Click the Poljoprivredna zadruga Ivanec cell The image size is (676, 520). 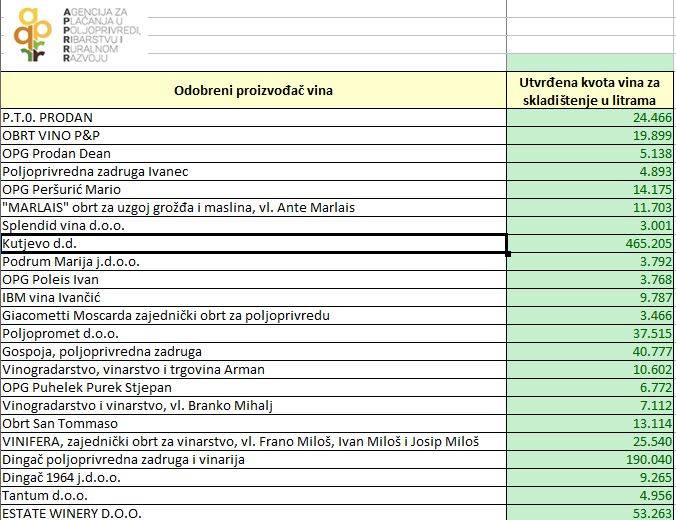pyautogui.click(x=253, y=172)
